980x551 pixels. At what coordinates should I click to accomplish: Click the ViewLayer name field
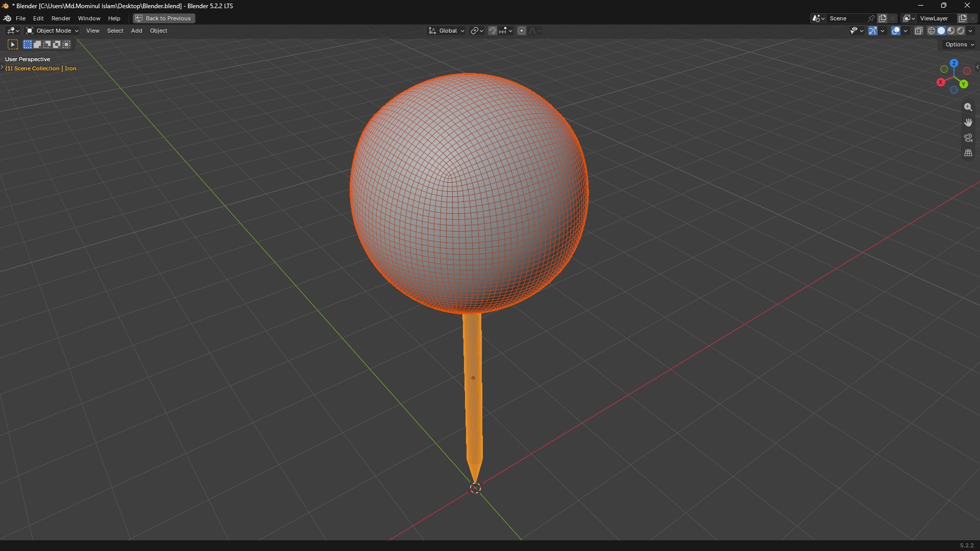click(x=937, y=18)
